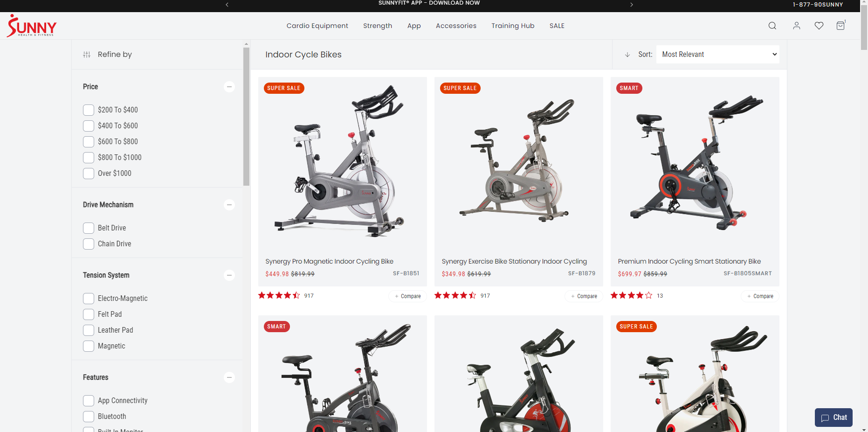868x432 pixels.
Task: Open the Most Relevant sort dropdown
Action: coord(718,55)
